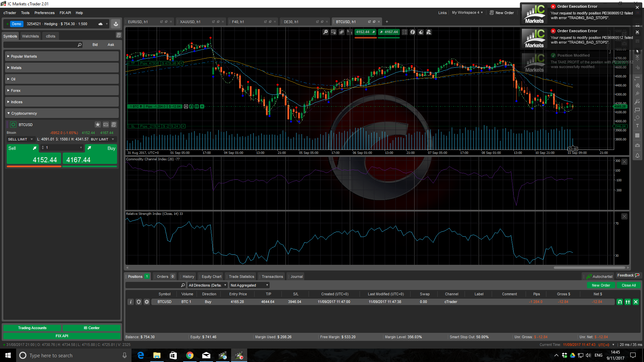Open the candlestick chart type selector
The width and height of the screenshot is (644, 362).
[341, 32]
